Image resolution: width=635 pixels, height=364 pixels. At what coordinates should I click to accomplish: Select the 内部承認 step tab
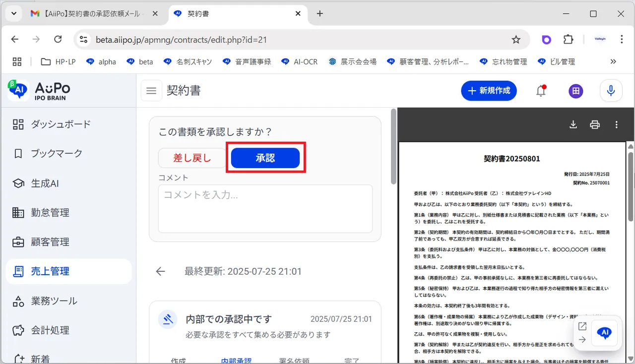(236, 361)
